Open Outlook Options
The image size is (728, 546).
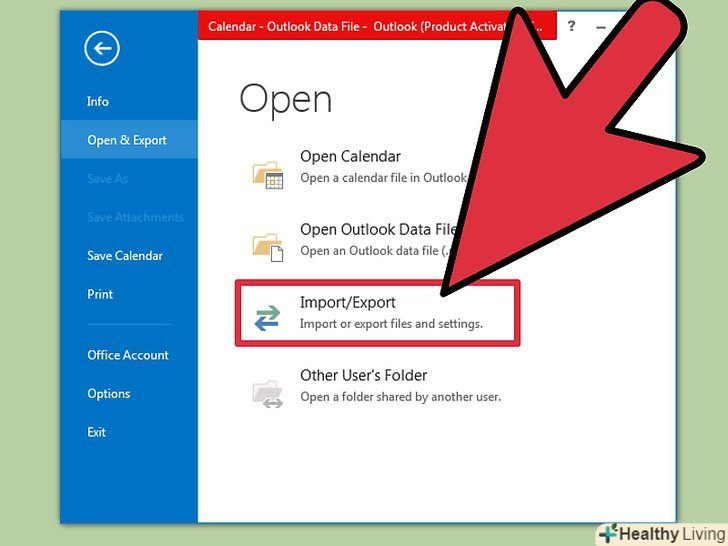(x=109, y=394)
